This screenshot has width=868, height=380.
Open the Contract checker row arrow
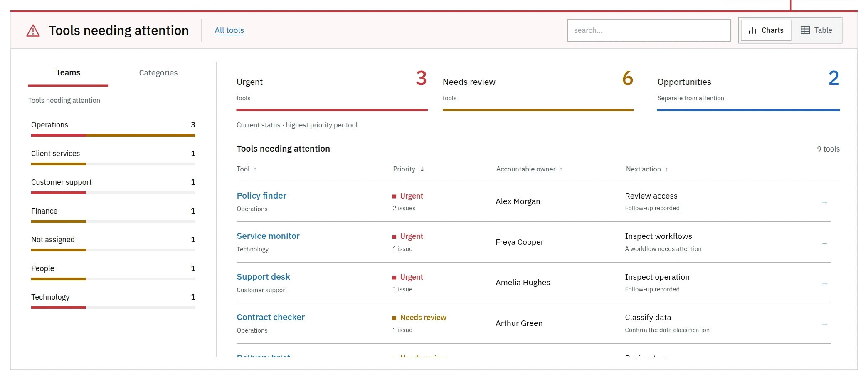tap(824, 325)
